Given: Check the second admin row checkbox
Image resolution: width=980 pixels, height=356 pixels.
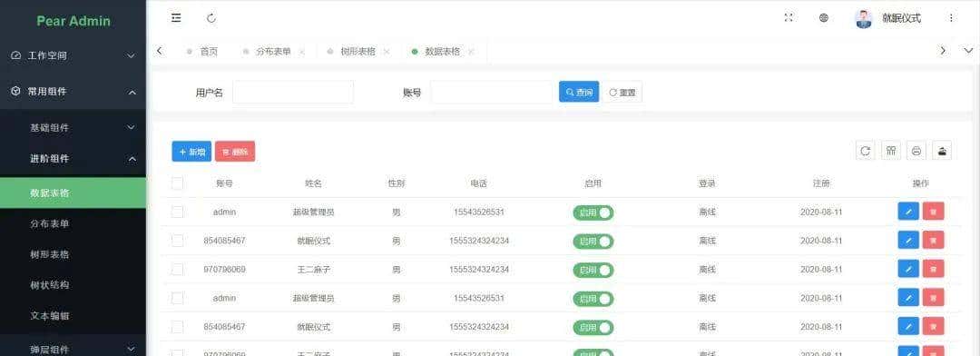Looking at the screenshot, I should click(x=178, y=299).
